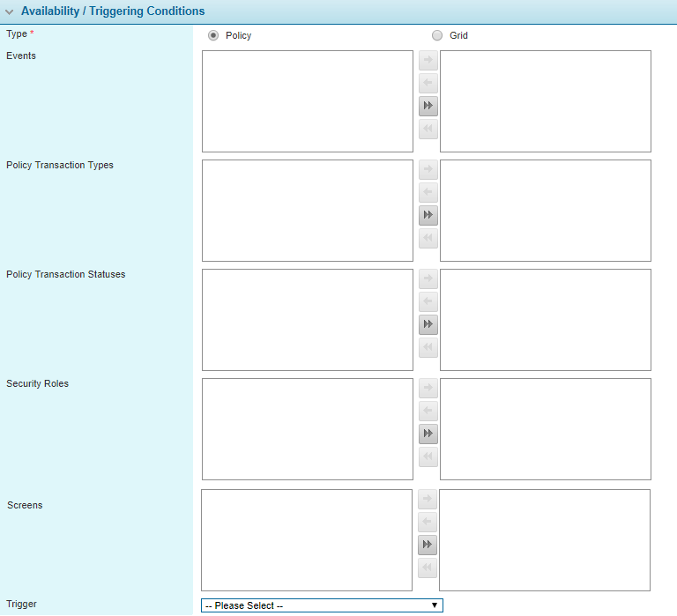Click the Policy Transaction Types move-all-right arrow
Image resolution: width=677 pixels, height=616 pixels.
[x=428, y=216]
